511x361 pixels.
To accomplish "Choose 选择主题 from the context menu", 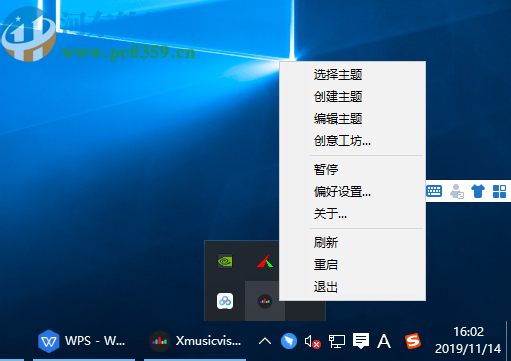I will click(352, 74).
